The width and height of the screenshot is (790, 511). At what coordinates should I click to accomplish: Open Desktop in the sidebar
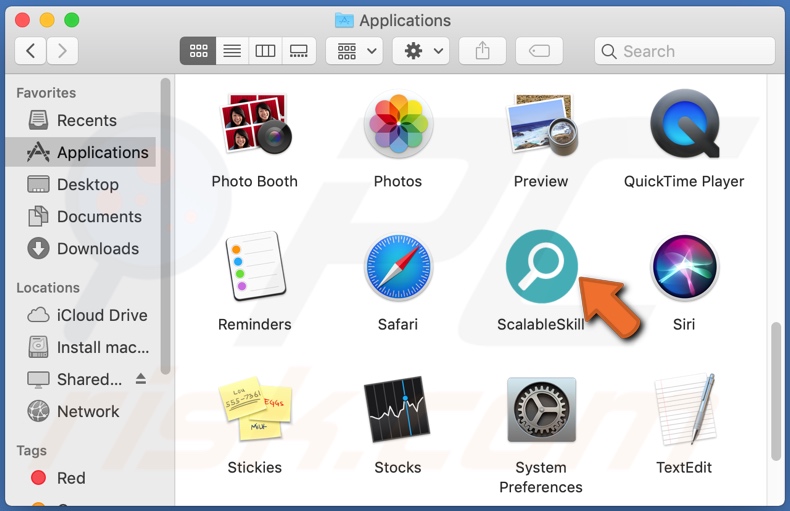click(x=81, y=184)
